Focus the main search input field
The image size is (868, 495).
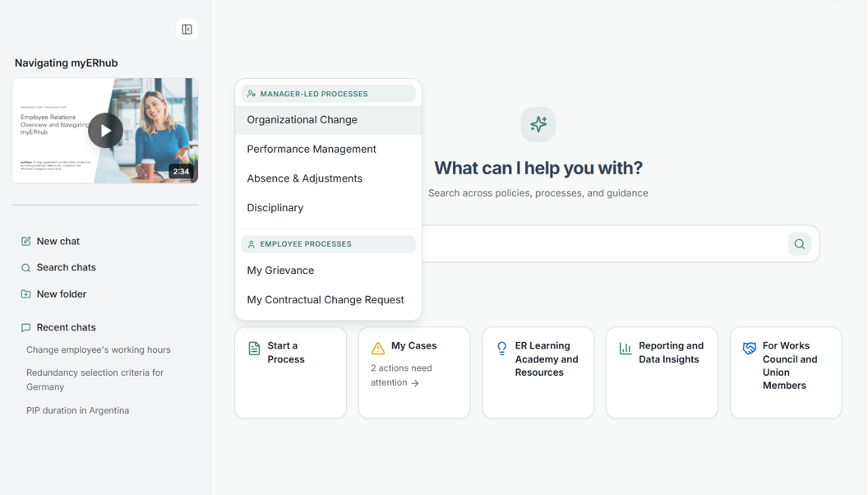point(603,243)
